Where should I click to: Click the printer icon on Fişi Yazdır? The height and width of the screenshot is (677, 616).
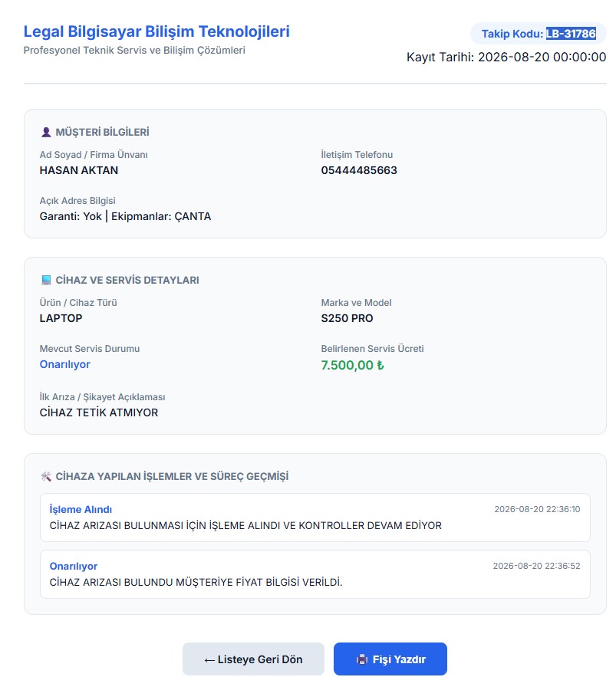tap(361, 659)
